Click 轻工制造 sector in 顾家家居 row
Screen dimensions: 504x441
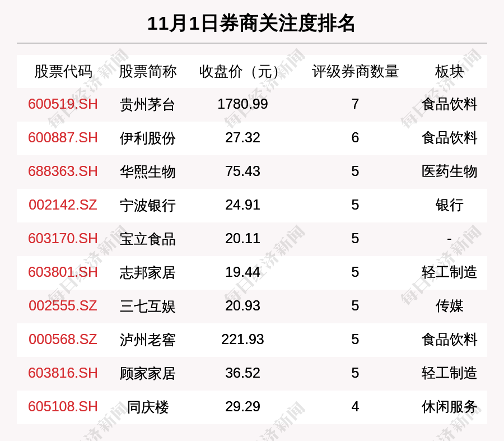(x=449, y=373)
